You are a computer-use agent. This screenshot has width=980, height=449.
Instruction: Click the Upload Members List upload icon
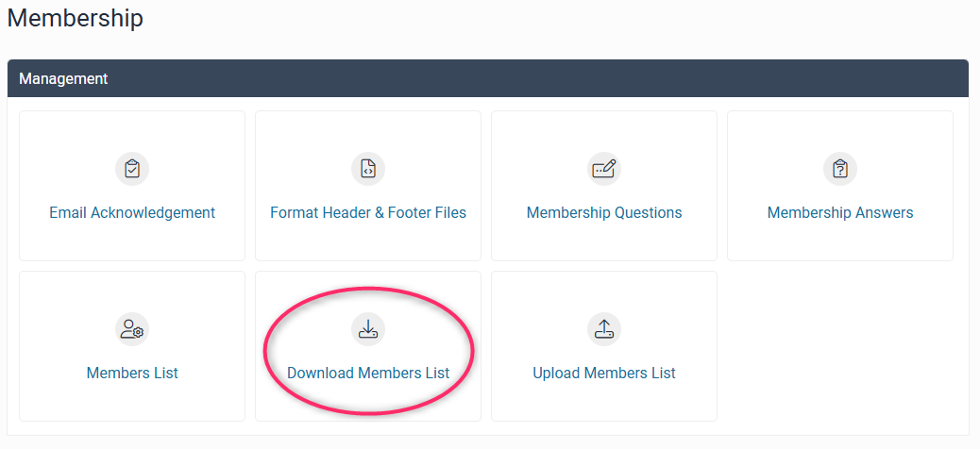[x=604, y=329]
